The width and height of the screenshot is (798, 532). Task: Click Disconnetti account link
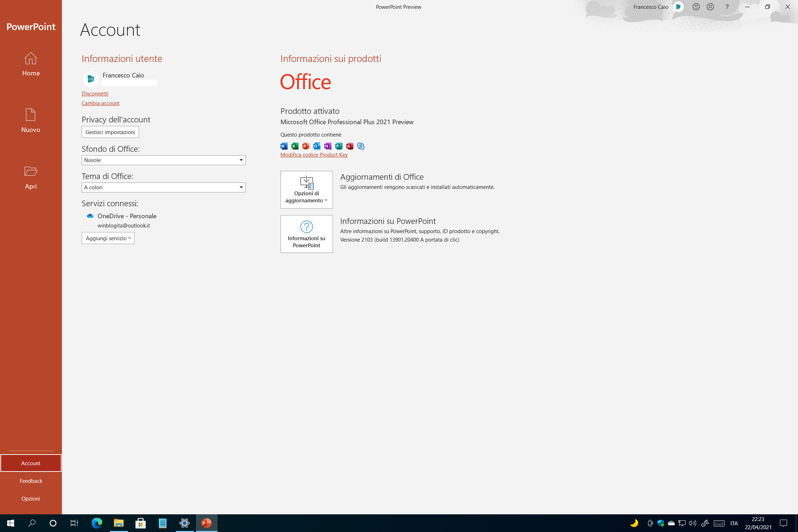click(x=94, y=93)
